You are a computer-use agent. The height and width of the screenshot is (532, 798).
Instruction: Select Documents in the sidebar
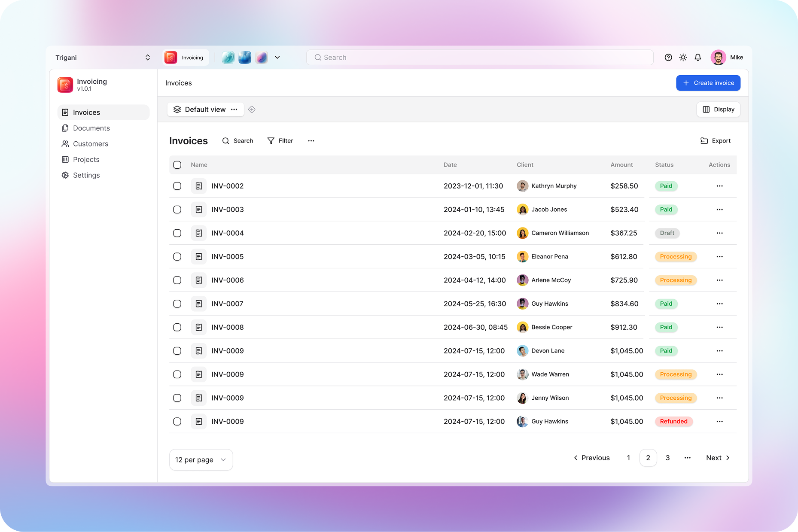click(x=91, y=128)
